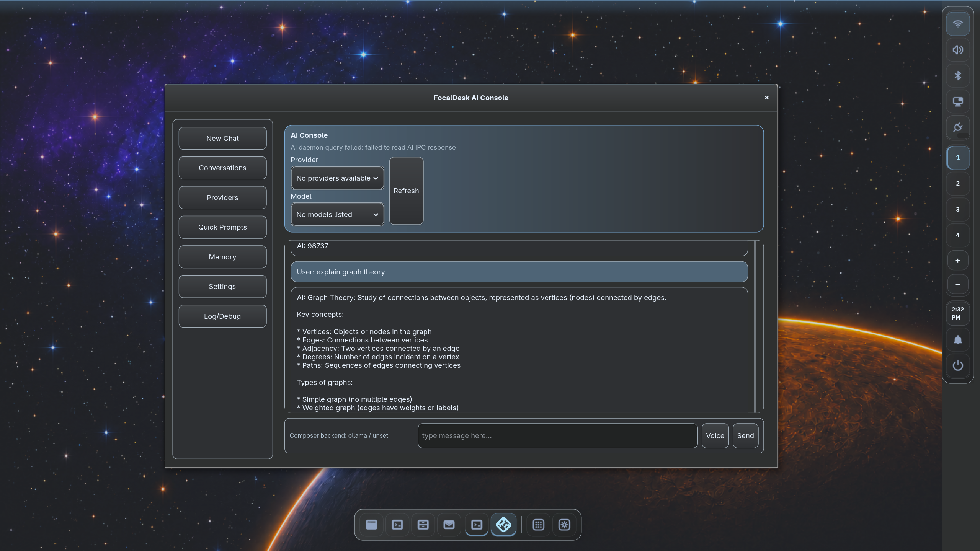Click the message input field

point(557,435)
